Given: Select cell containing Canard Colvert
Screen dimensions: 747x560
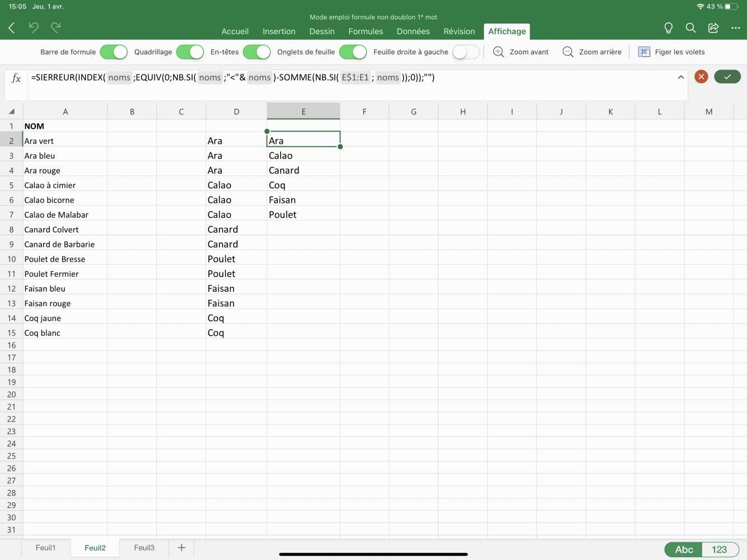Looking at the screenshot, I should 65,229.
